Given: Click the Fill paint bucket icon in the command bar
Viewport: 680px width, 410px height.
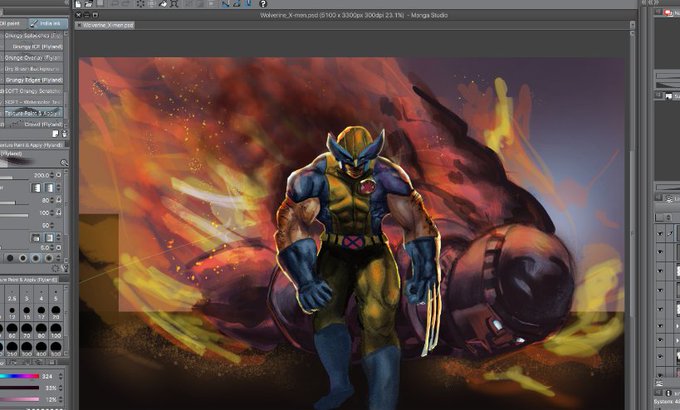Looking at the screenshot, I should click(x=163, y=4).
